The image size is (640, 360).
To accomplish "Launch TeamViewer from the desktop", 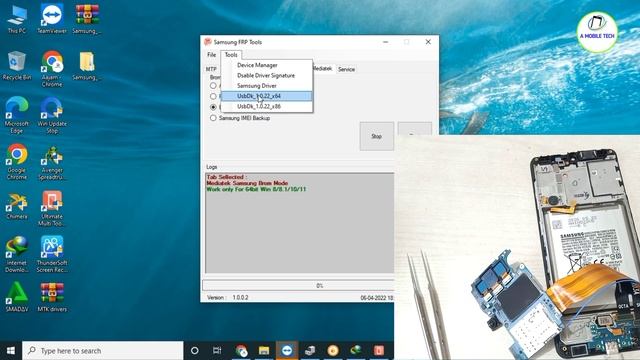I will [x=52, y=19].
